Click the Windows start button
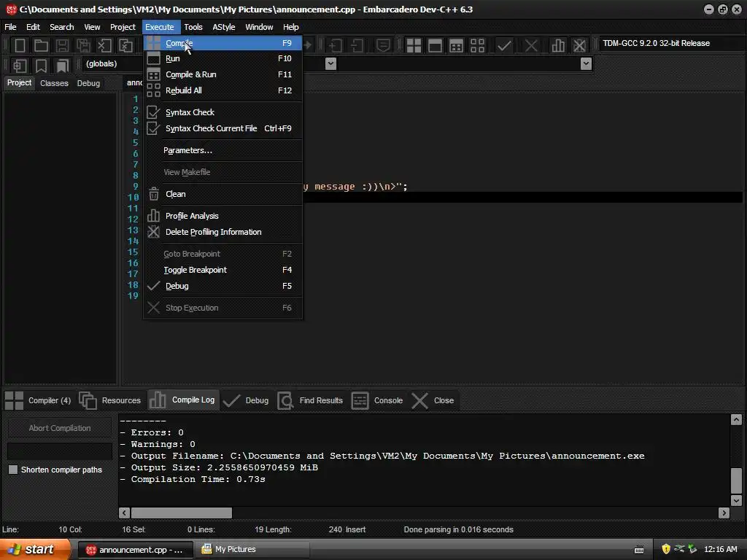The width and height of the screenshot is (747, 560). (35, 550)
